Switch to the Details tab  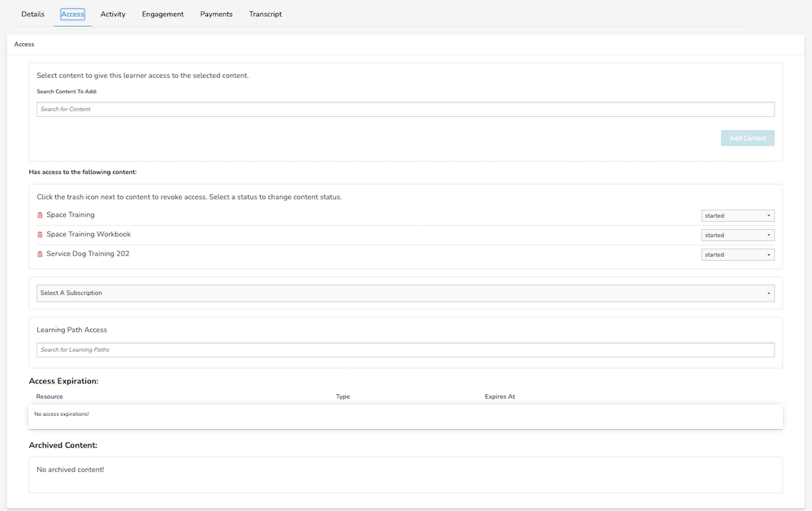[x=32, y=14]
